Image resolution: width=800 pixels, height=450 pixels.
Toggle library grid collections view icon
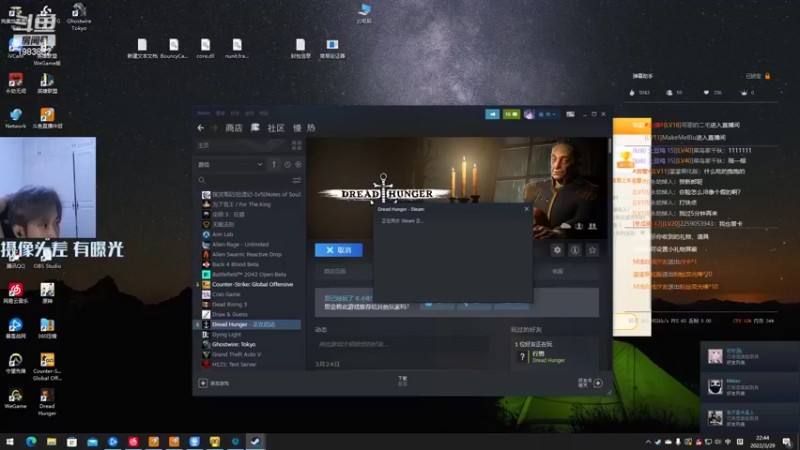(x=296, y=145)
